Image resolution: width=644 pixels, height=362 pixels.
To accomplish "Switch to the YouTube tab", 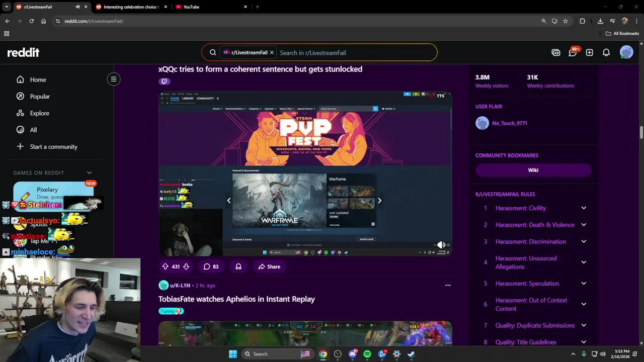I will (211, 7).
